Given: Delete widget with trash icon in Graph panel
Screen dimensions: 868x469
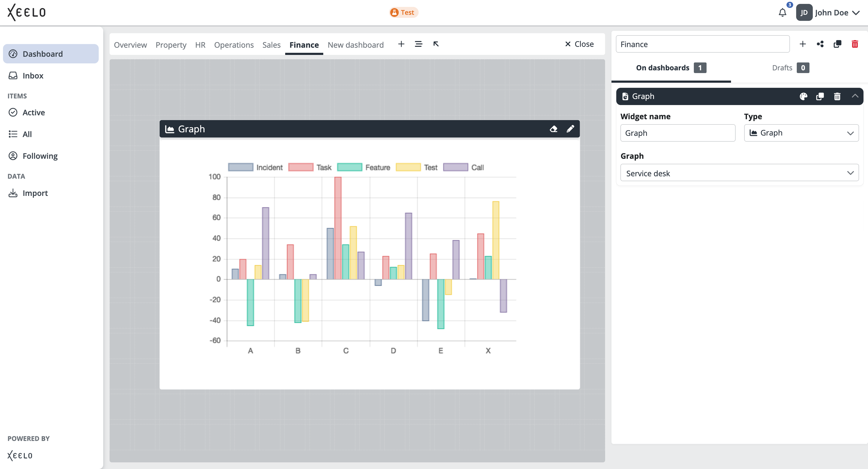Looking at the screenshot, I should click(837, 96).
